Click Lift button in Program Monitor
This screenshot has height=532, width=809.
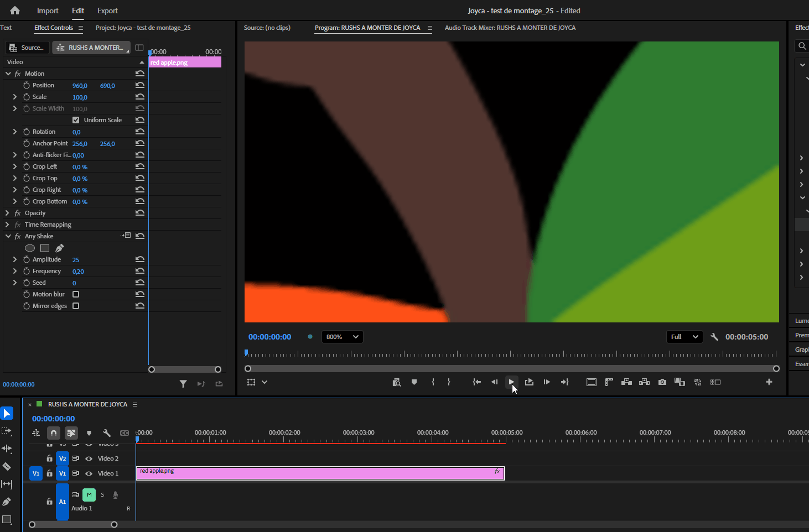pos(626,382)
